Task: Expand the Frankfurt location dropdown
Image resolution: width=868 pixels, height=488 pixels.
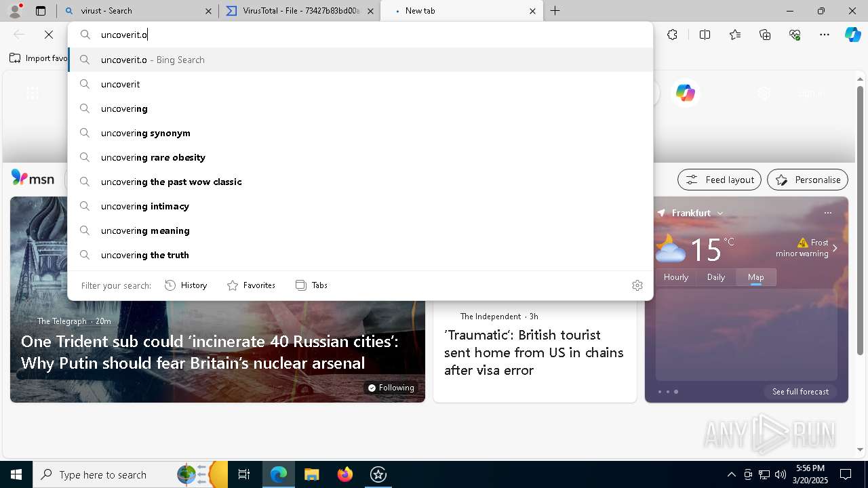Action: pyautogui.click(x=720, y=213)
